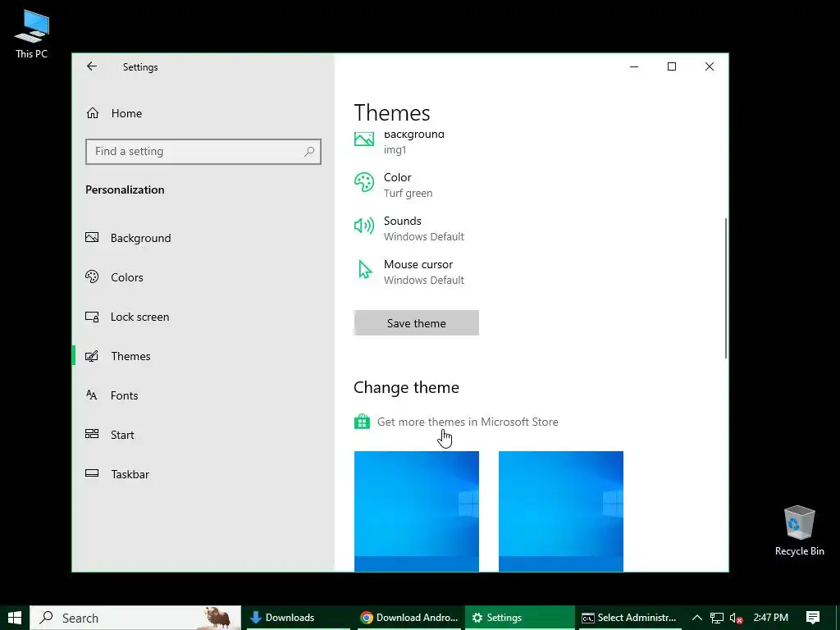Open Mouse cursor setting

[x=424, y=272]
